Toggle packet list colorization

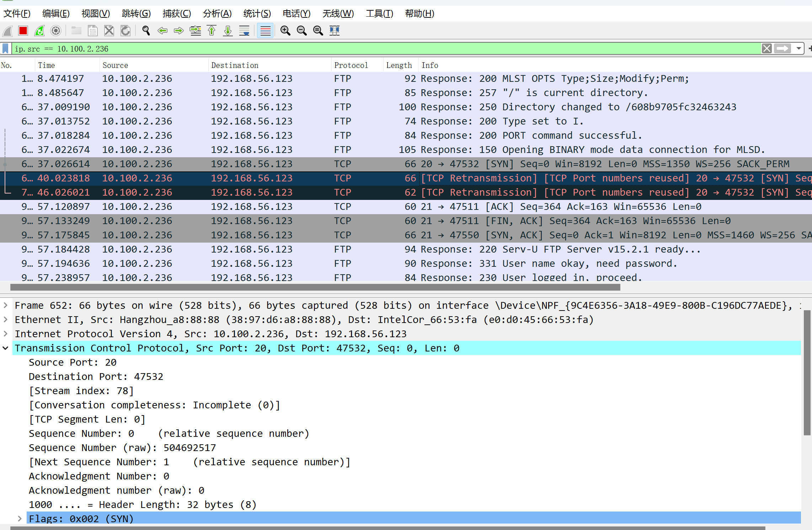[265, 31]
